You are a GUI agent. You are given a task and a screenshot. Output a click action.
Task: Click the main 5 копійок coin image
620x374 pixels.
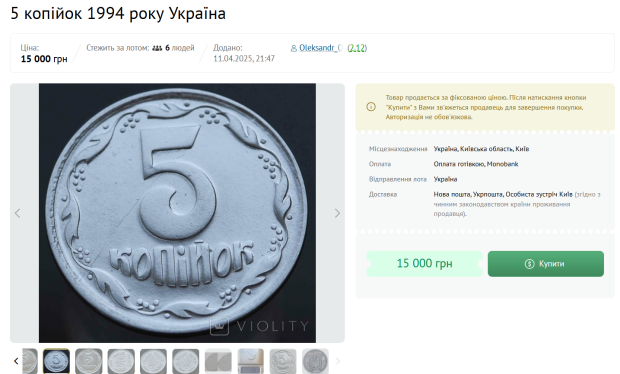177,213
